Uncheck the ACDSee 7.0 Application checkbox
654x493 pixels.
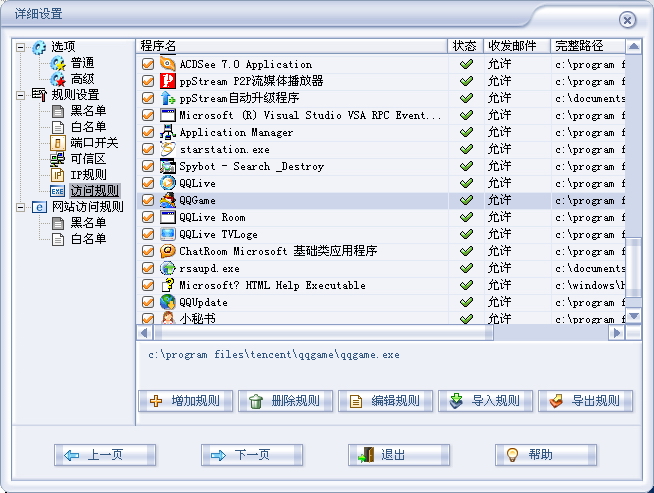[x=148, y=64]
